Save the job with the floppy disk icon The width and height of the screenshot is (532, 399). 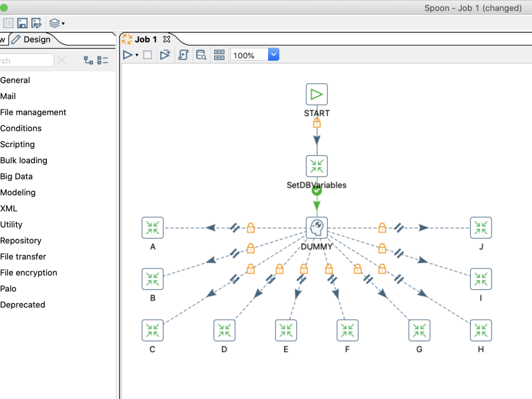(x=22, y=23)
